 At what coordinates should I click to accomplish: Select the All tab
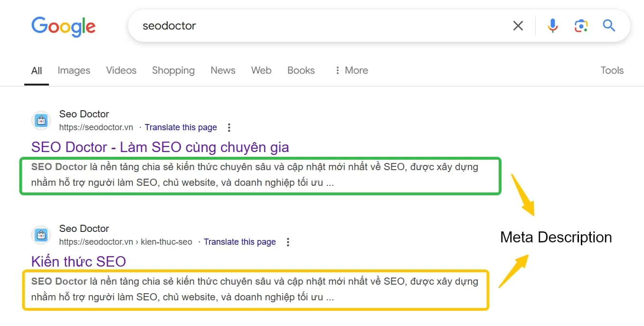[x=37, y=71]
